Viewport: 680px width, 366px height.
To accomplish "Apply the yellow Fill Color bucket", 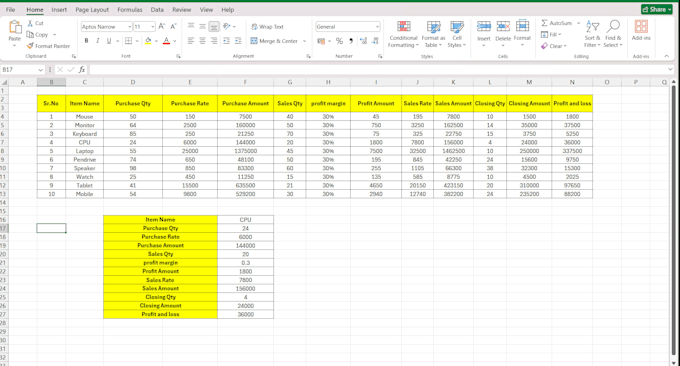I will [x=148, y=41].
